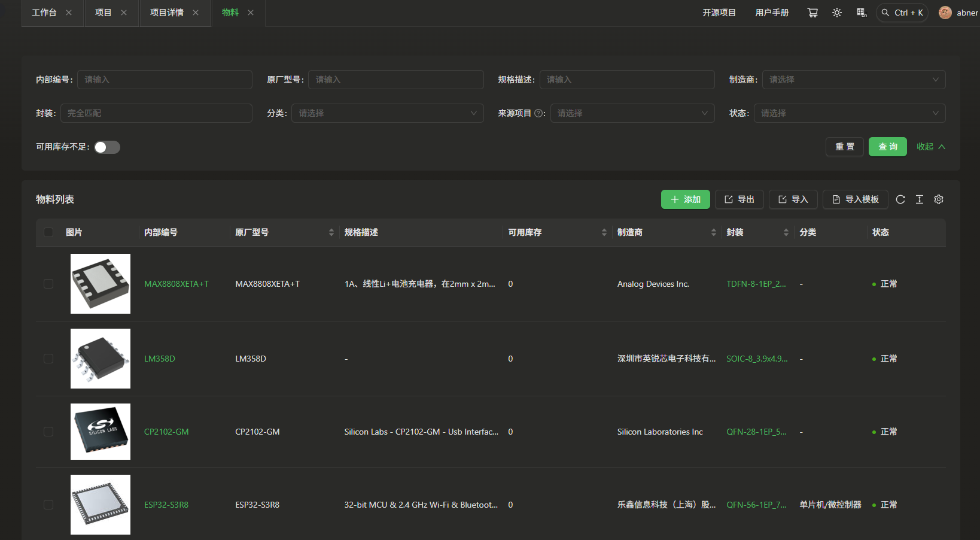Open the CP2102-GM part link

coord(166,432)
